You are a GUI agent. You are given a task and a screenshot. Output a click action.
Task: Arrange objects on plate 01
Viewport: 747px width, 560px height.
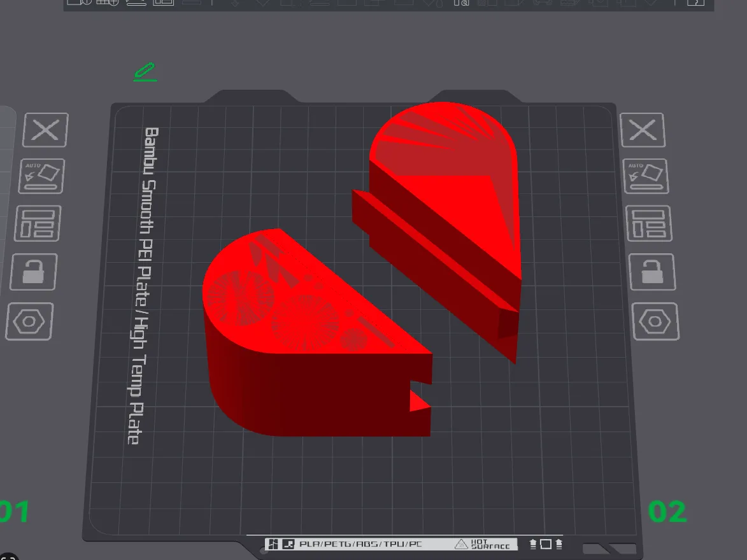pos(38,223)
